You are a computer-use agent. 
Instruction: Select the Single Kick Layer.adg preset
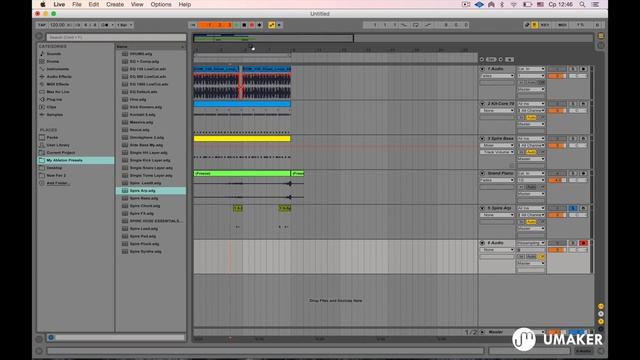coord(150,160)
